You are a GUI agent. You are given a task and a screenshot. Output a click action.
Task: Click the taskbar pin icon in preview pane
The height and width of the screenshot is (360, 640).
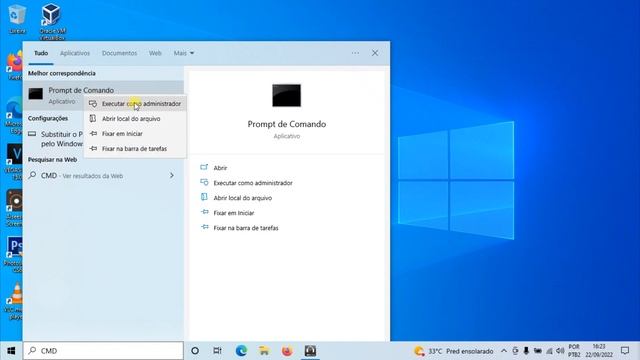[204, 227]
